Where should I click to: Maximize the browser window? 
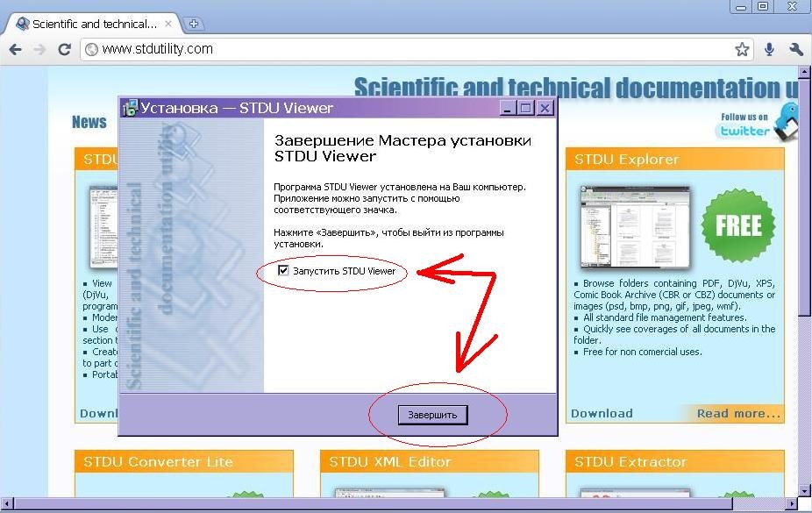[x=763, y=7]
